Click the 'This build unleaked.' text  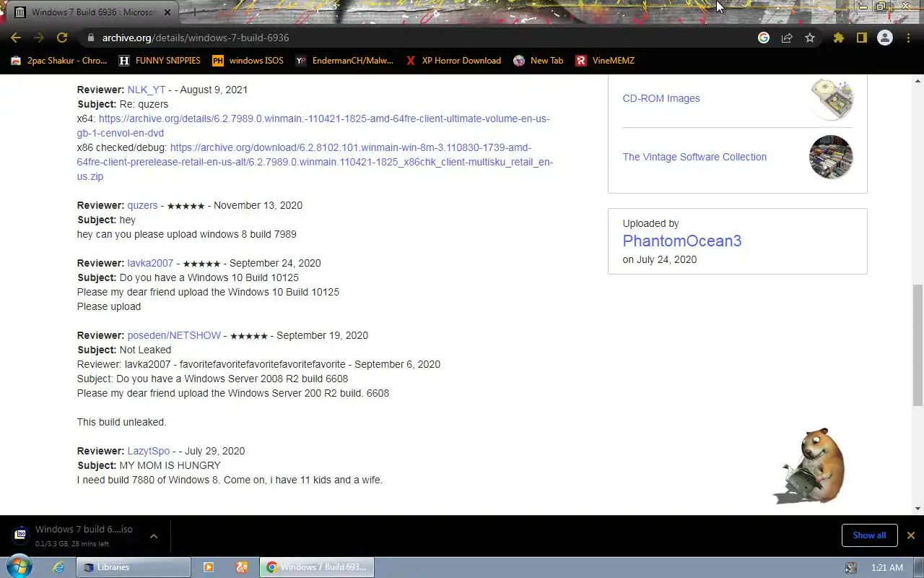[x=121, y=422]
